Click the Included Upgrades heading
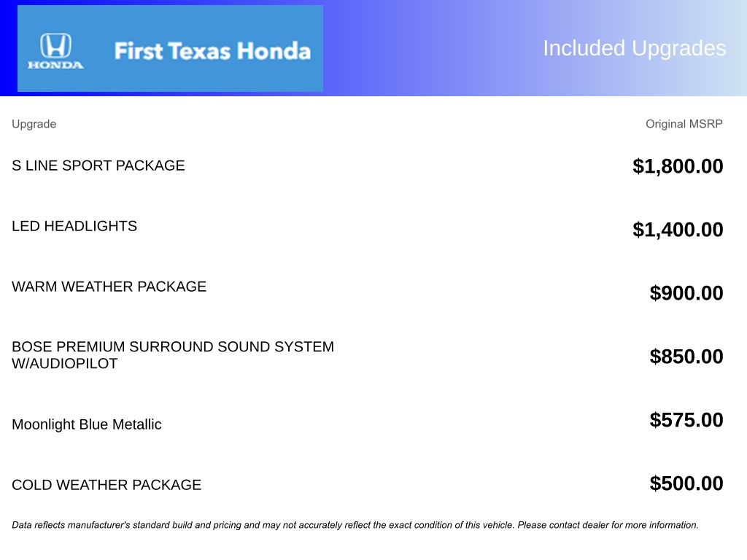The image size is (747, 560). (634, 48)
